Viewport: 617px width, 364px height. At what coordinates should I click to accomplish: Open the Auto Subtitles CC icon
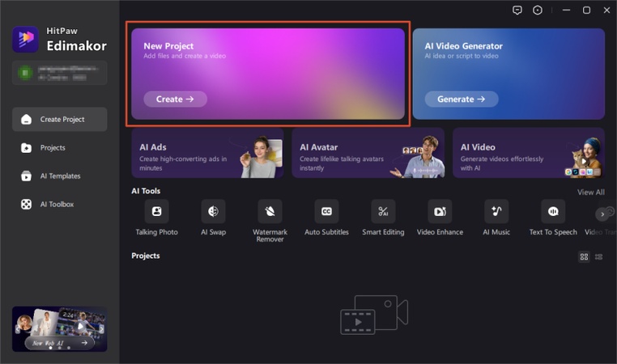click(326, 211)
